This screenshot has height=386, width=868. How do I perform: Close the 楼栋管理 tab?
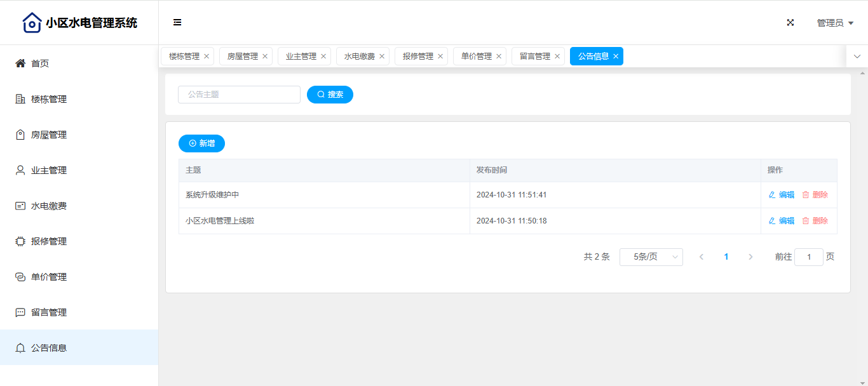[x=207, y=57]
